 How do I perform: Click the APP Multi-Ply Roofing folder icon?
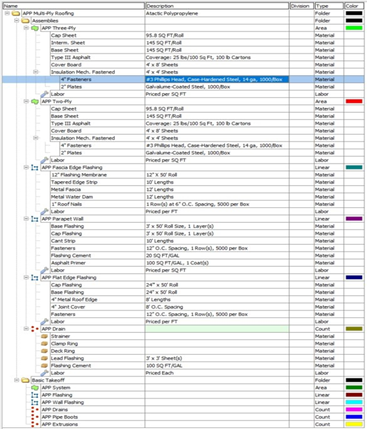point(16,13)
